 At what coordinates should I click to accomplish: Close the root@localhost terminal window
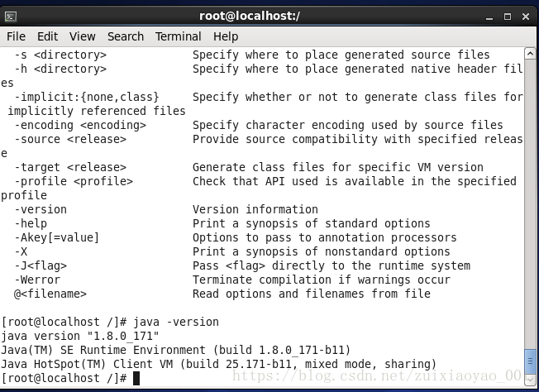(x=526, y=17)
